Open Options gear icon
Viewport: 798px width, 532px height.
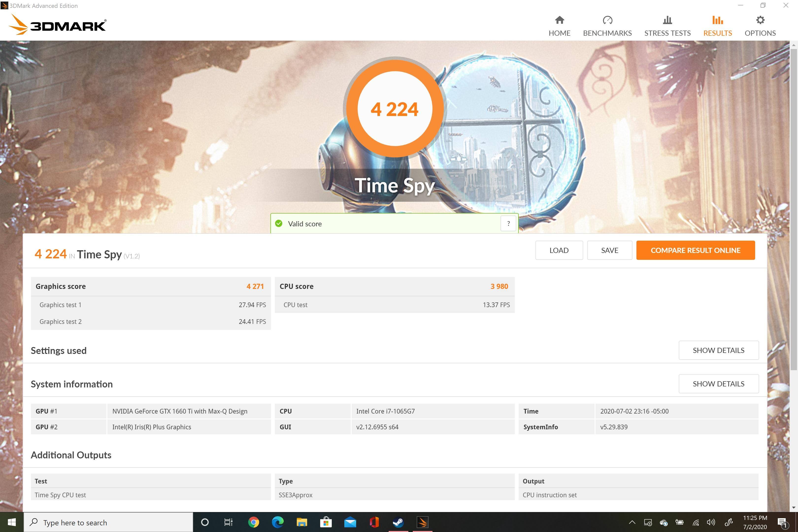760,20
